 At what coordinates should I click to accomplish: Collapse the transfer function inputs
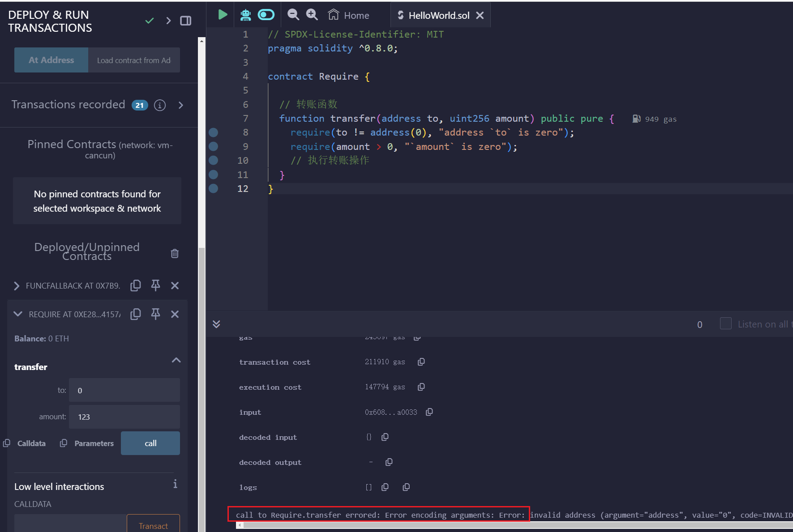pyautogui.click(x=176, y=360)
